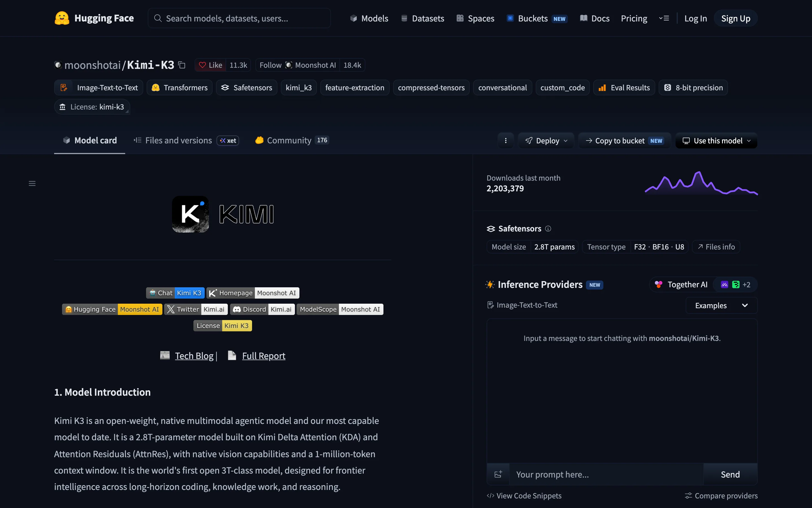Click the Eval Results tag

[x=624, y=88]
